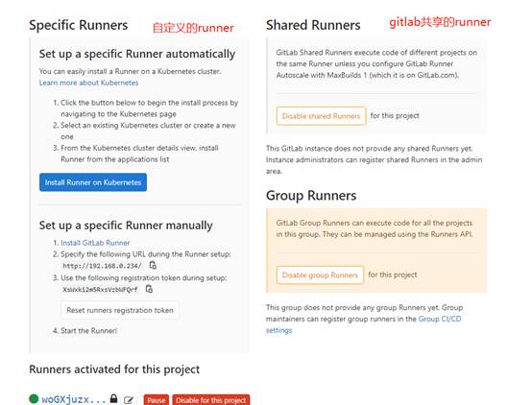Viewport: 532px width, 405px height.
Task: Open the Install GitLab Runner link
Action: [x=95, y=243]
